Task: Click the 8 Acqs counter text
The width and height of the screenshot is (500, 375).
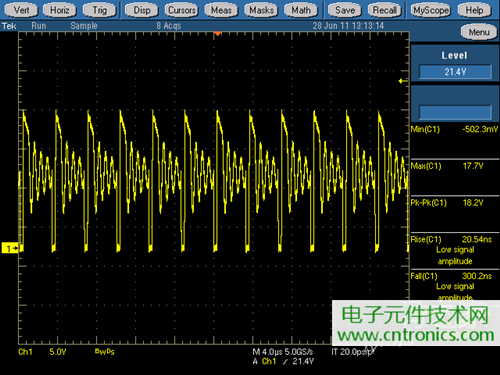Action: pos(169,26)
